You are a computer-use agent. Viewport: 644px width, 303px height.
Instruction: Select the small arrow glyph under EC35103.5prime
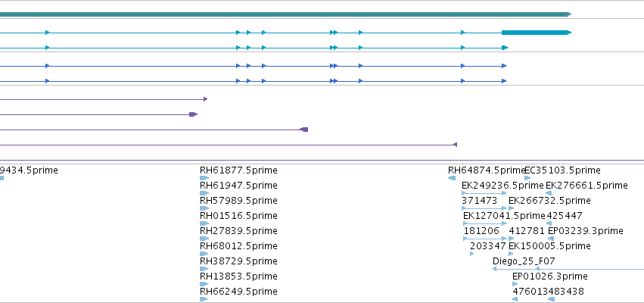tap(527, 178)
